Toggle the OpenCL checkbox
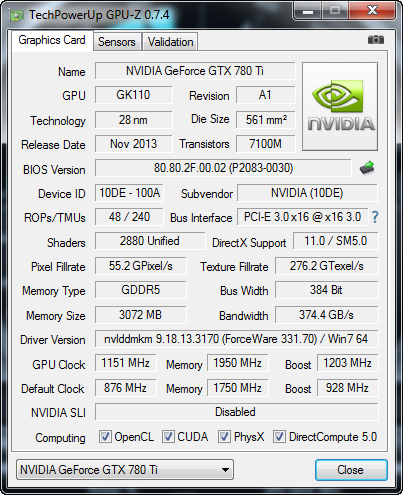This screenshot has height=495, width=403. pyautogui.click(x=105, y=436)
